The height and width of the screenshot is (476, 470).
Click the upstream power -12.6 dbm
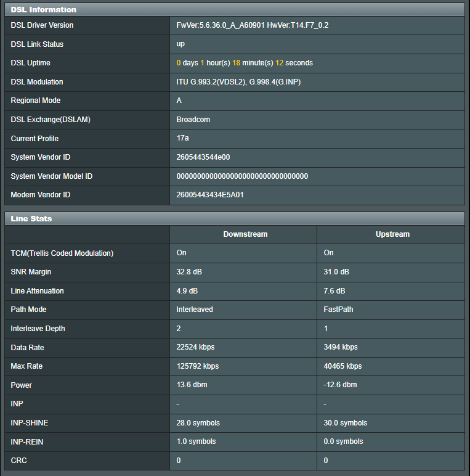click(340, 385)
